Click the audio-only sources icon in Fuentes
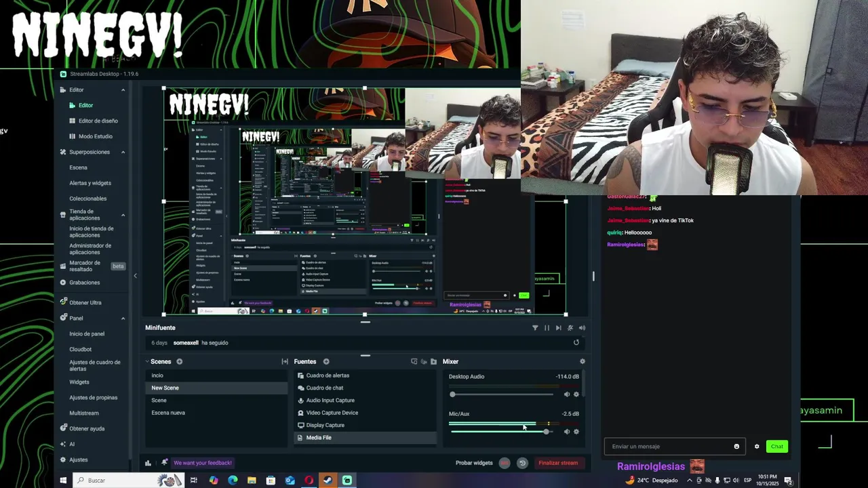Screen dimensions: 868x488 click(424, 361)
